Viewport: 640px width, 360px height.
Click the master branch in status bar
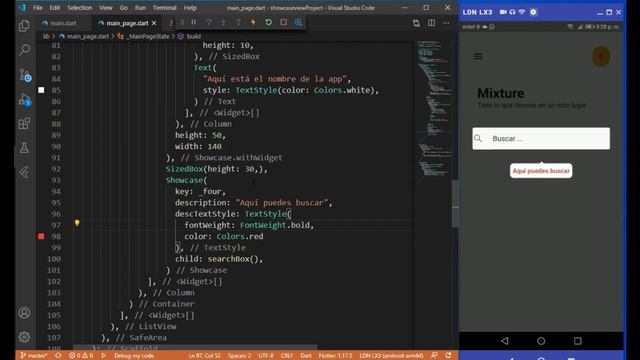[x=34, y=356]
